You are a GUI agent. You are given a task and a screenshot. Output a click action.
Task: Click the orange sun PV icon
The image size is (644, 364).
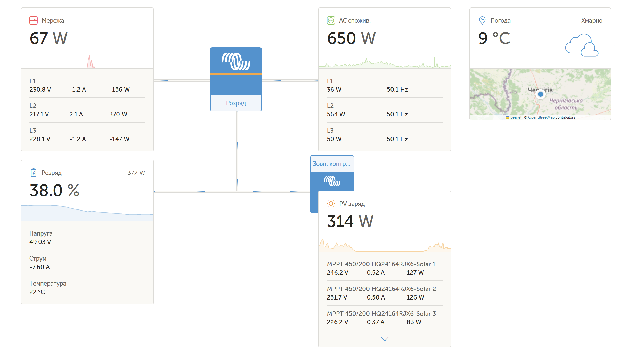tap(331, 204)
